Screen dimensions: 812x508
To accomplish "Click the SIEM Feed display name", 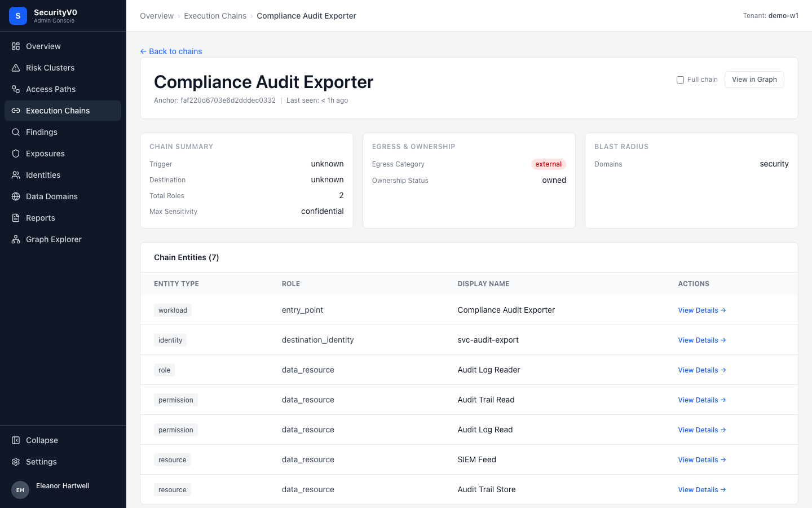I will [477, 459].
